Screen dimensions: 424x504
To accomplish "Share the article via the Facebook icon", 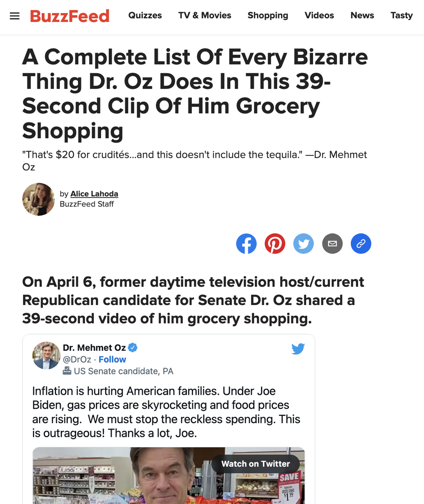I will pos(246,243).
